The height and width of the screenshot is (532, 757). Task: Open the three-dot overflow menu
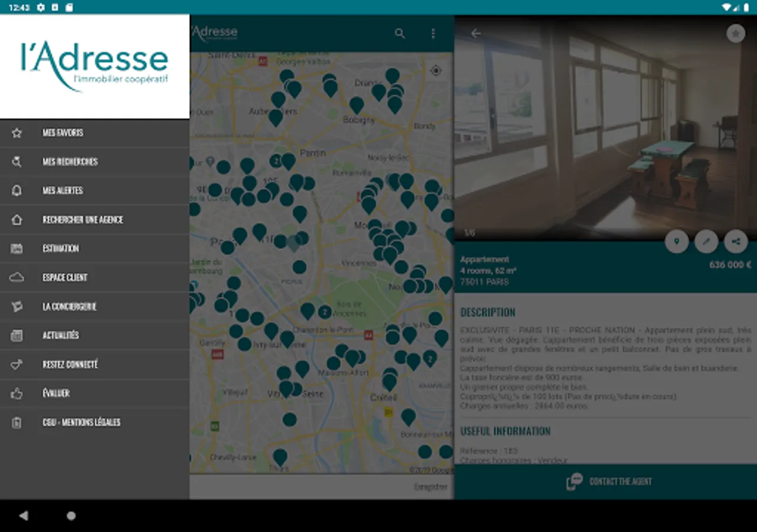(433, 34)
